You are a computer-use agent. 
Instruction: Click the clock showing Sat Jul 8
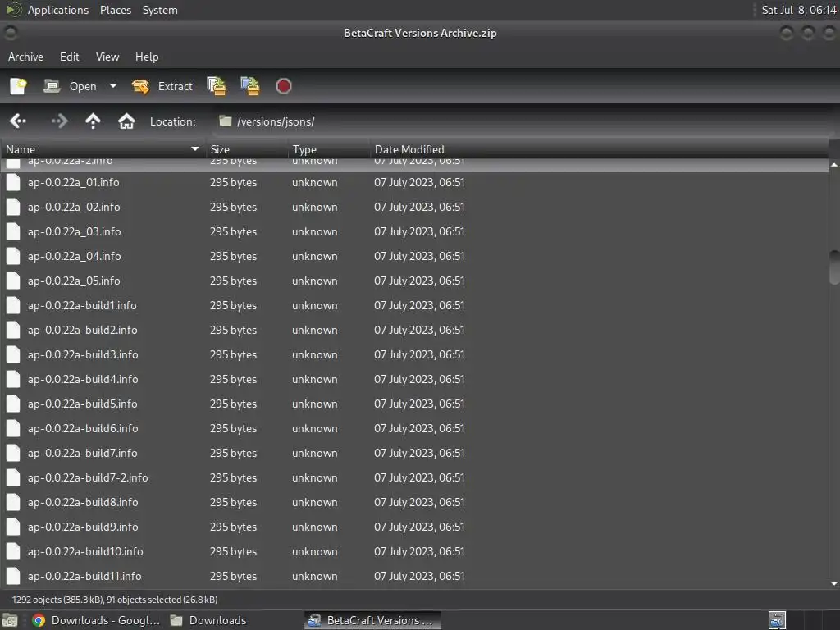point(799,10)
